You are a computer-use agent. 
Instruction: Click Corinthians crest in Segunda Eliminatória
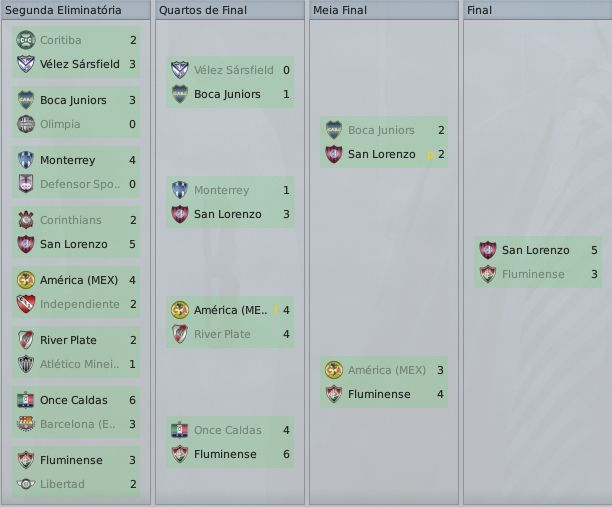point(26,220)
